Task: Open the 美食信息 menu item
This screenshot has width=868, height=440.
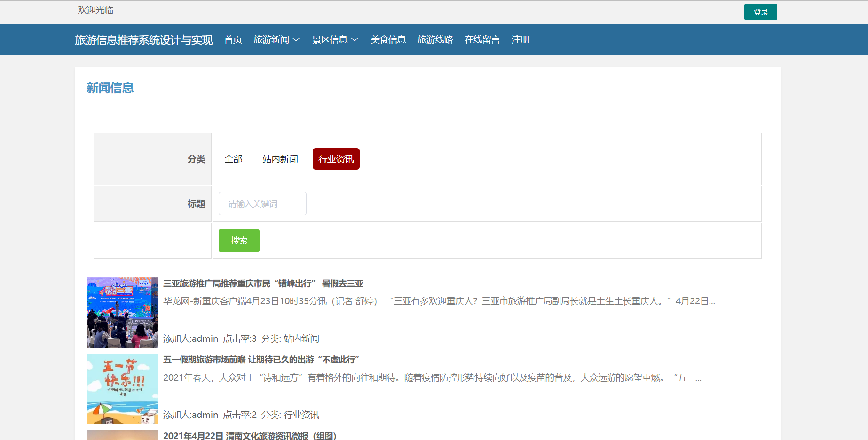Action: point(388,39)
